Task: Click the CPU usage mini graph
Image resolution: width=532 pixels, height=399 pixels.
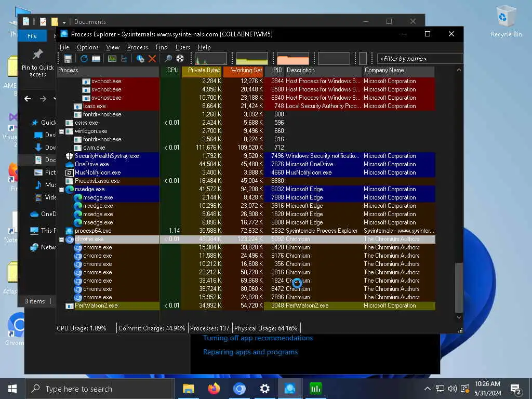Action: [x=211, y=59]
